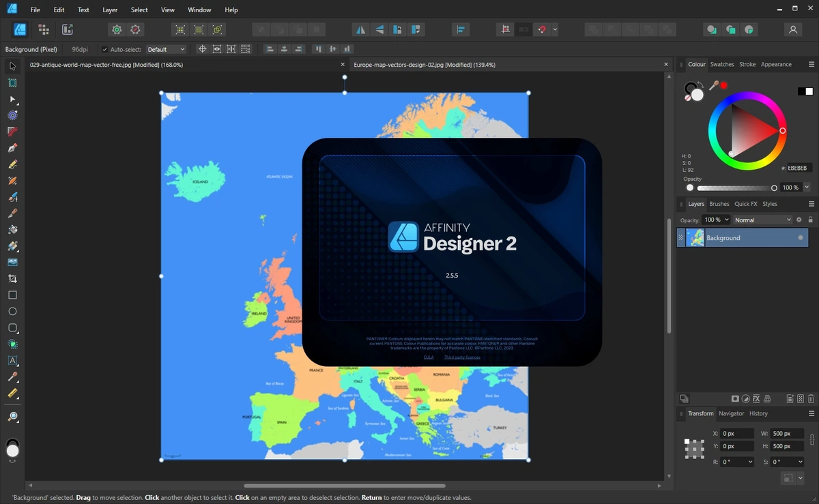The image size is (819, 504).
Task: Select the Crop tool
Action: coord(12,279)
